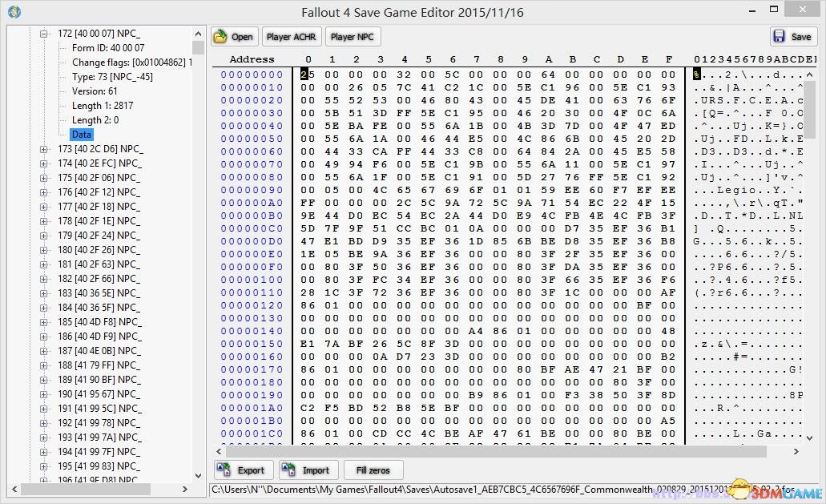Screen dimensions: 826x504
Task: Select tree item 192 [41 99 78] NPC_
Action: pos(99,423)
